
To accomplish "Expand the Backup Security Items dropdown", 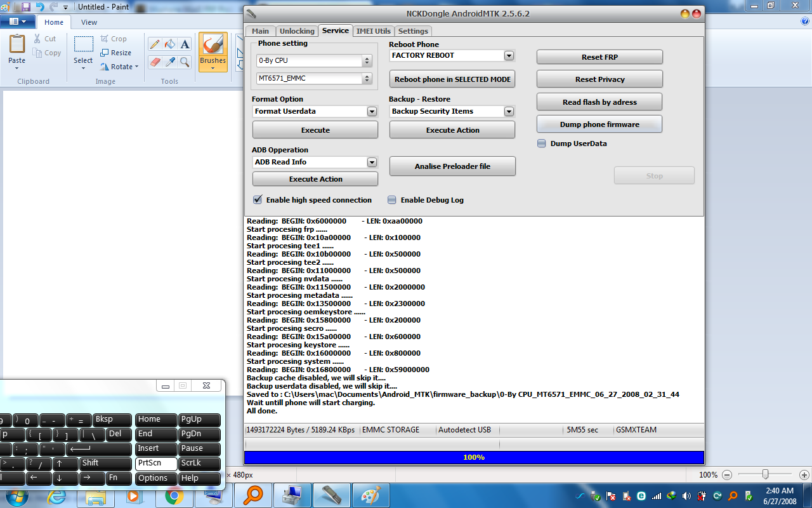I will [x=509, y=111].
